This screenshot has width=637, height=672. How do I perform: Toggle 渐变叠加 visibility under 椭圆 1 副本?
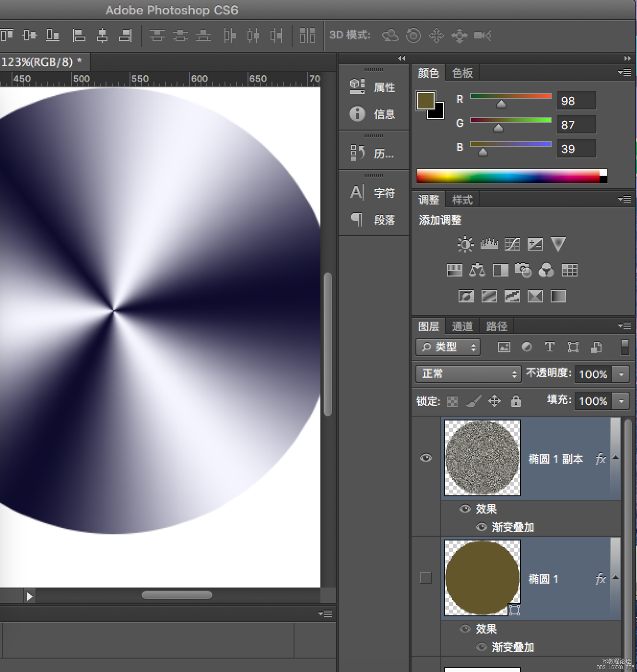pos(481,527)
